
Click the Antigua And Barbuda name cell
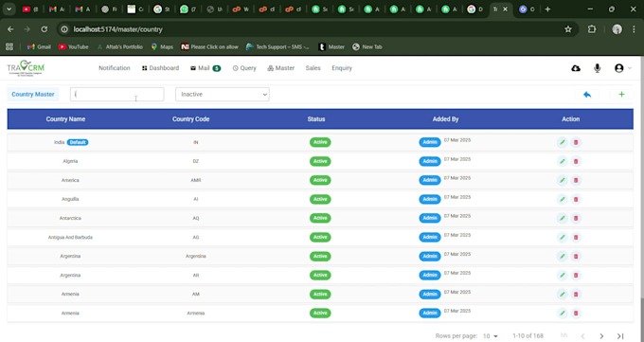pyautogui.click(x=70, y=237)
